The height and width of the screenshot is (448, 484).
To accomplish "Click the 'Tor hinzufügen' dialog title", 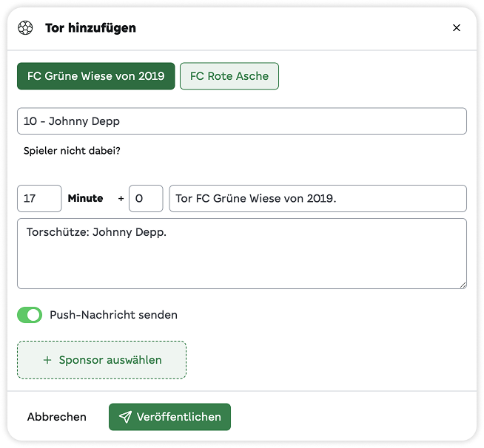I will 90,28.
